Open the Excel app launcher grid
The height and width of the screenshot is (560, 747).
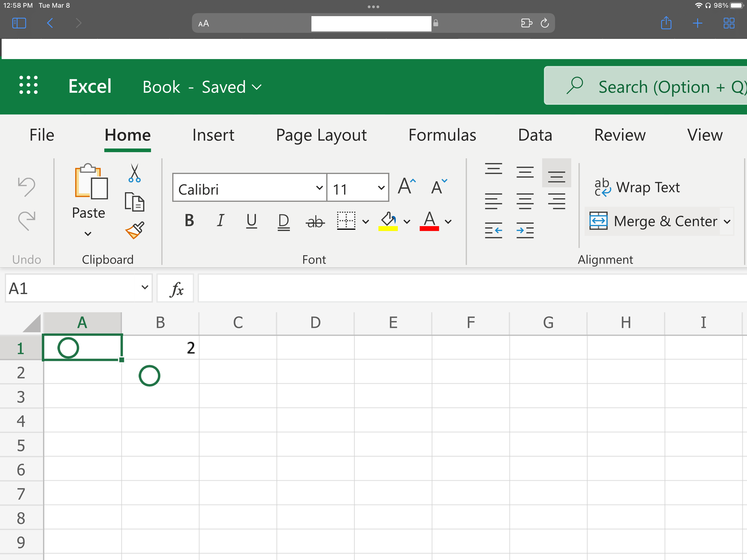28,85
